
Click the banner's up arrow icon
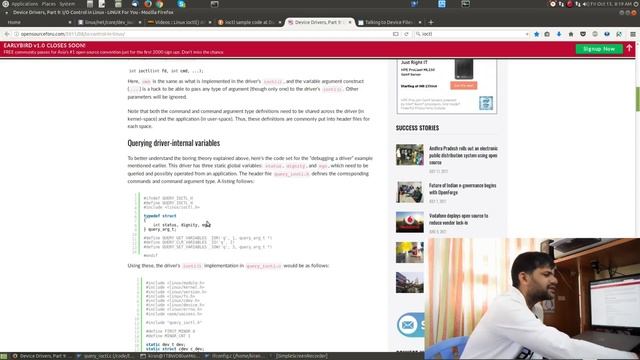(x=629, y=49)
